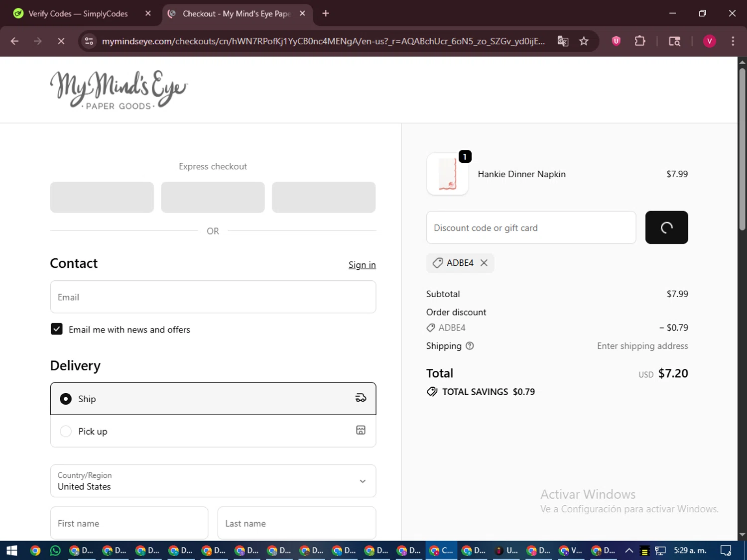This screenshot has width=747, height=560.
Task: Remove the ADBE4 discount code
Action: pyautogui.click(x=484, y=263)
